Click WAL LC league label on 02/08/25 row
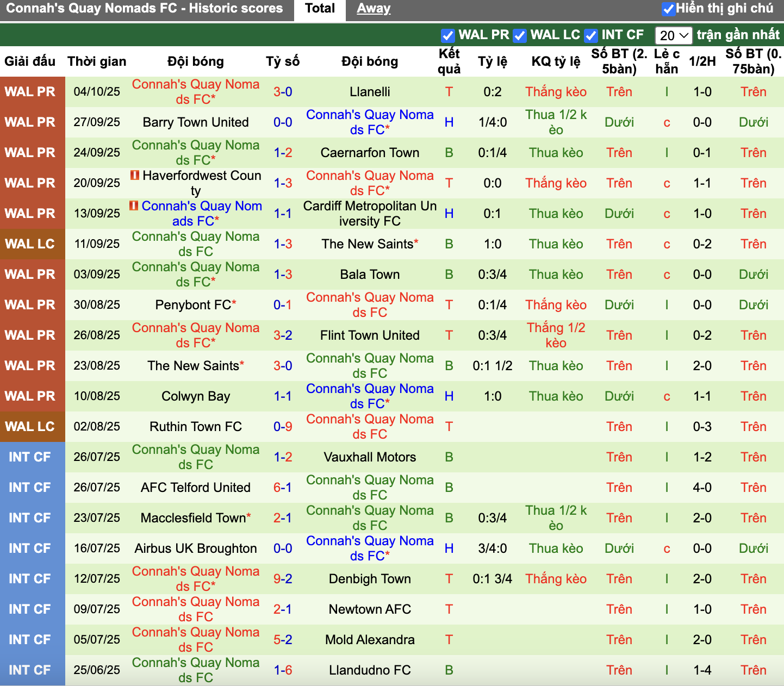Viewport: 784px width, 686px height. point(30,427)
